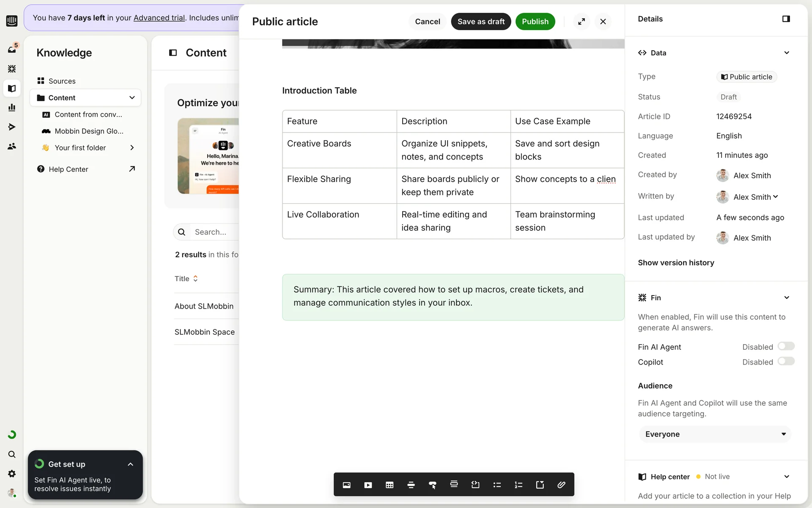Viewport: 812px width, 508px height.
Task: Insert a table from the editor toolbar
Action: point(390,485)
